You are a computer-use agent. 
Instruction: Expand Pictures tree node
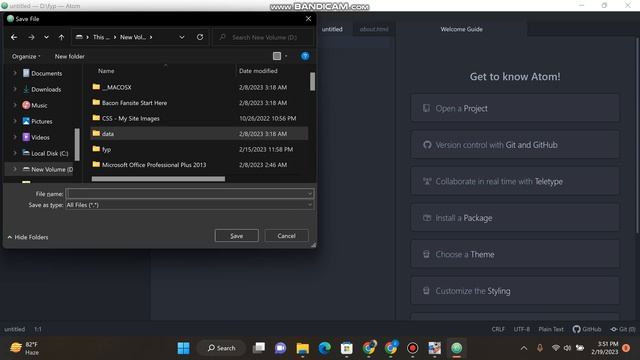[15, 121]
